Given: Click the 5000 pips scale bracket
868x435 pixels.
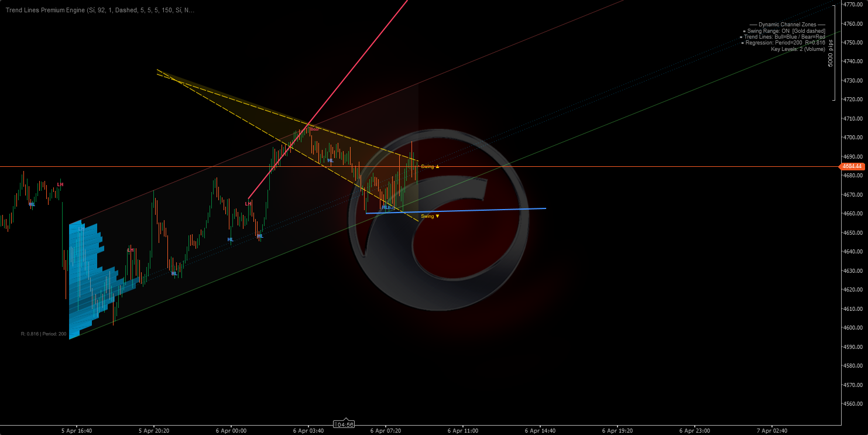Looking at the screenshot, I should point(850,53).
